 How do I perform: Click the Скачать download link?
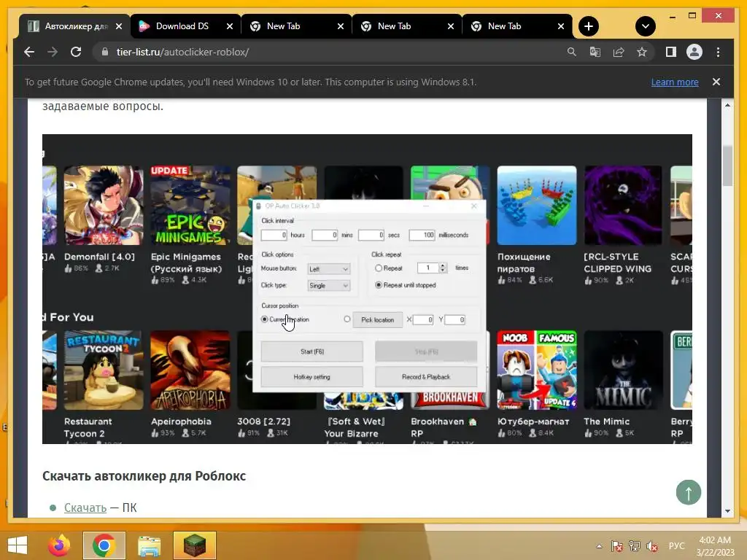85,507
